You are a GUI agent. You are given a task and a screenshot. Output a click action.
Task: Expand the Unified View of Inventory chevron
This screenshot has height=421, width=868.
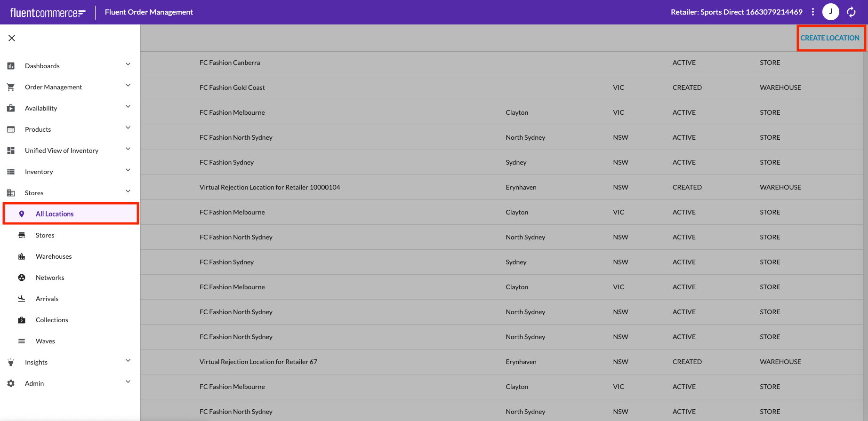click(128, 149)
